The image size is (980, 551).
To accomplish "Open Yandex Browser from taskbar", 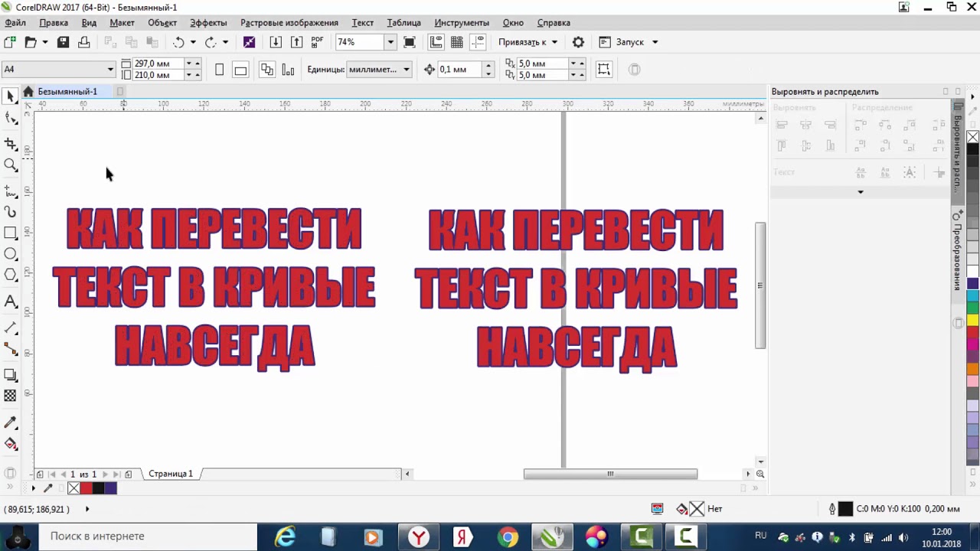I will point(419,536).
